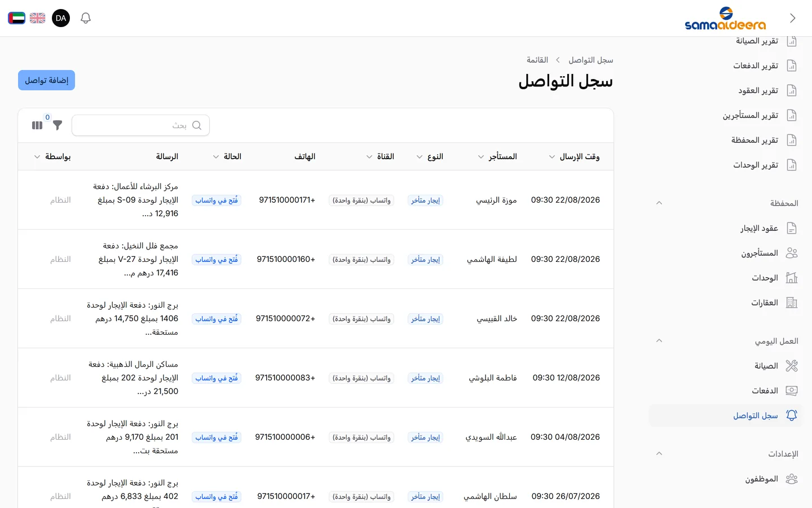Click الموظفون staff icon

[792, 479]
